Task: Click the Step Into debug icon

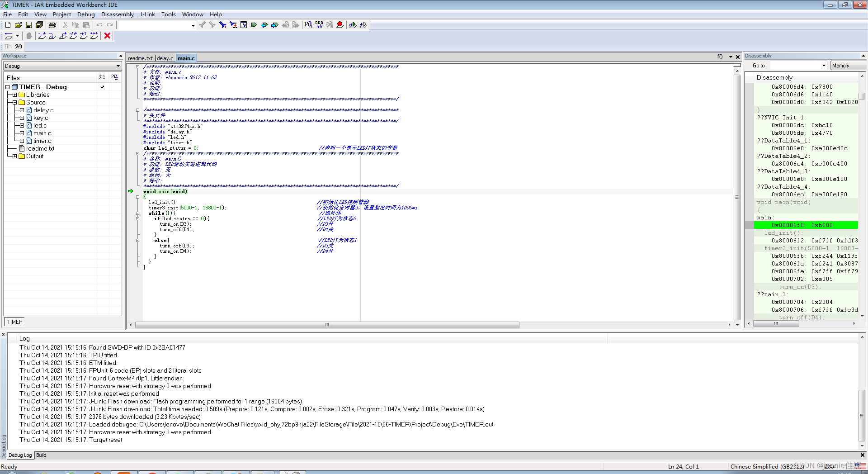Action: (x=52, y=36)
